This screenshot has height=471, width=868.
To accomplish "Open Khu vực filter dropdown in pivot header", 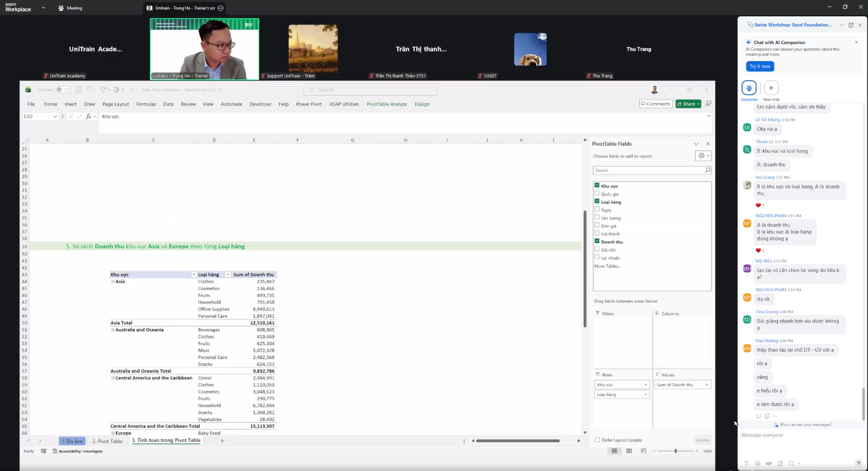I will click(x=194, y=274).
